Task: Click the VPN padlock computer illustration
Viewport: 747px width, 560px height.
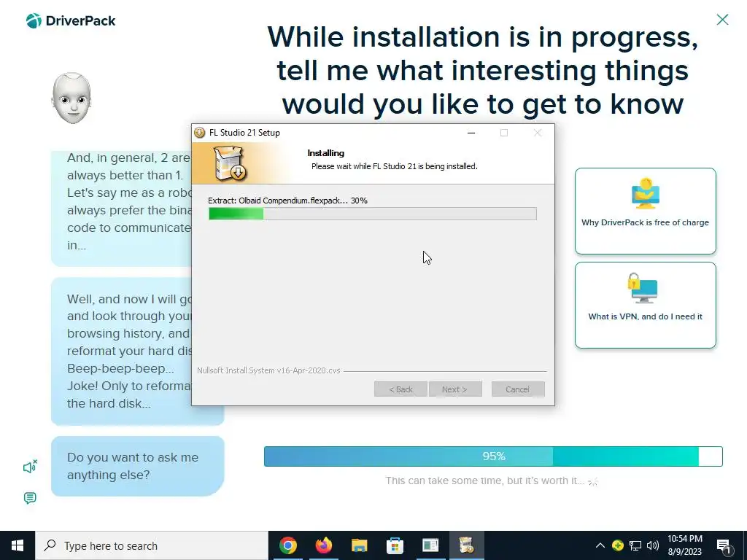Action: 643,288
